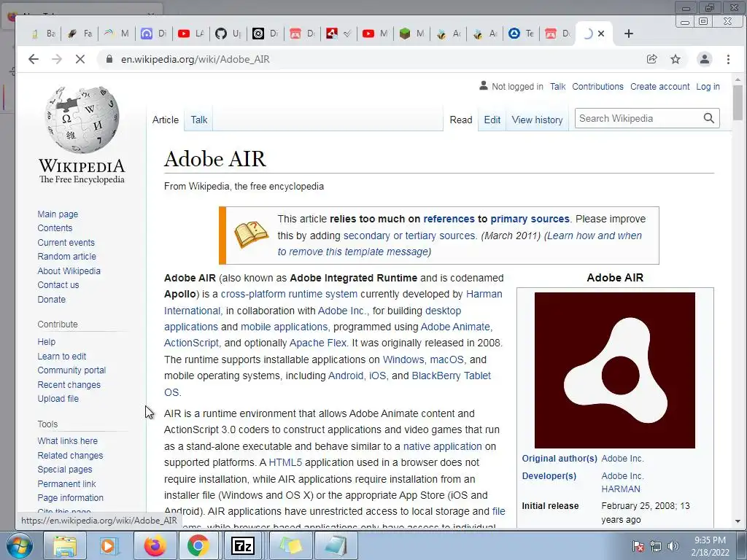Screen dimensions: 747x560
Task: Click the page vertical scrollbar thumb
Action: [738, 103]
